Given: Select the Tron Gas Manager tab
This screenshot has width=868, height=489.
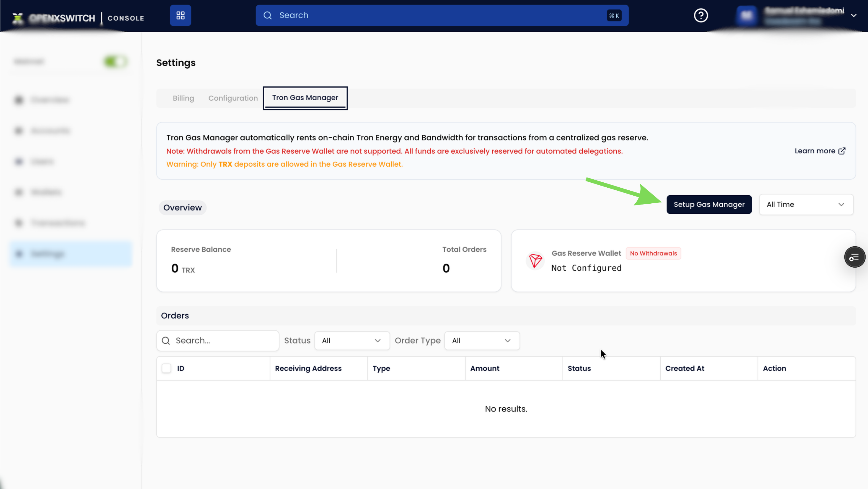Looking at the screenshot, I should coord(305,98).
